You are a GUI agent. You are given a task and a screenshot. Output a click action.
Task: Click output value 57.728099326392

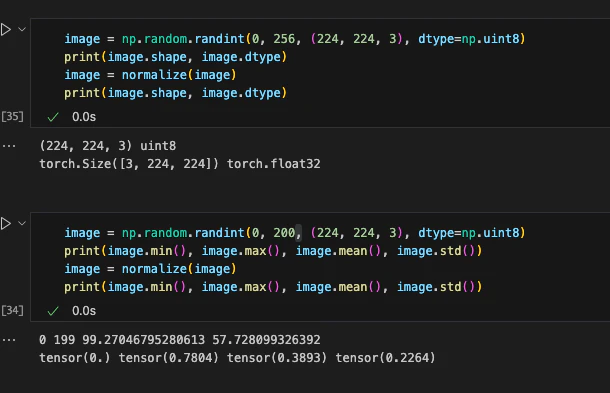click(x=266, y=340)
